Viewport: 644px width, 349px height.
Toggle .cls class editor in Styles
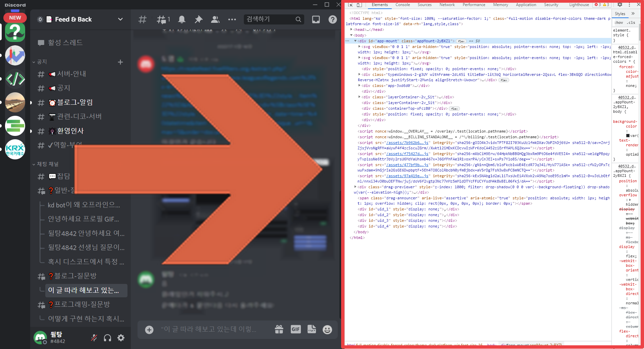pyautogui.click(x=632, y=22)
